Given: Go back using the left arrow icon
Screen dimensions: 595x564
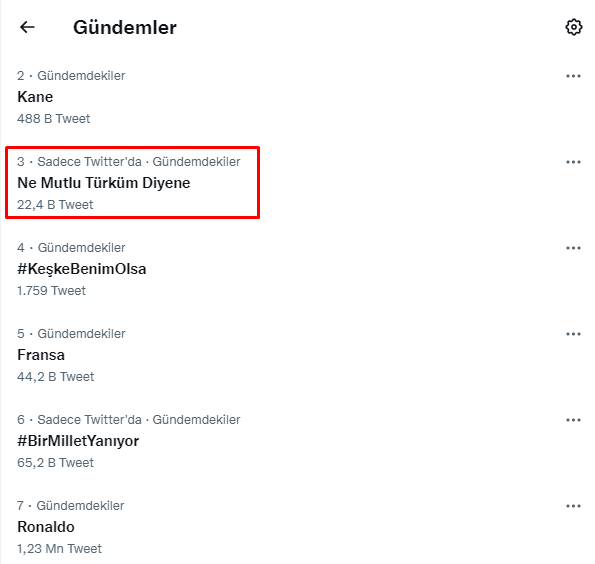Looking at the screenshot, I should (x=27, y=27).
